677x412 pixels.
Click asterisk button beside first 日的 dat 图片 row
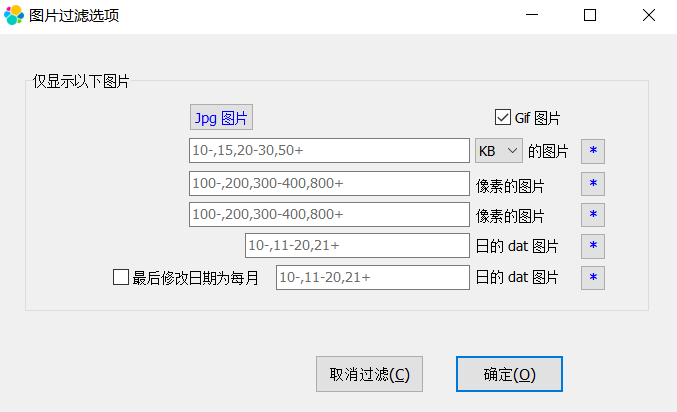(592, 246)
